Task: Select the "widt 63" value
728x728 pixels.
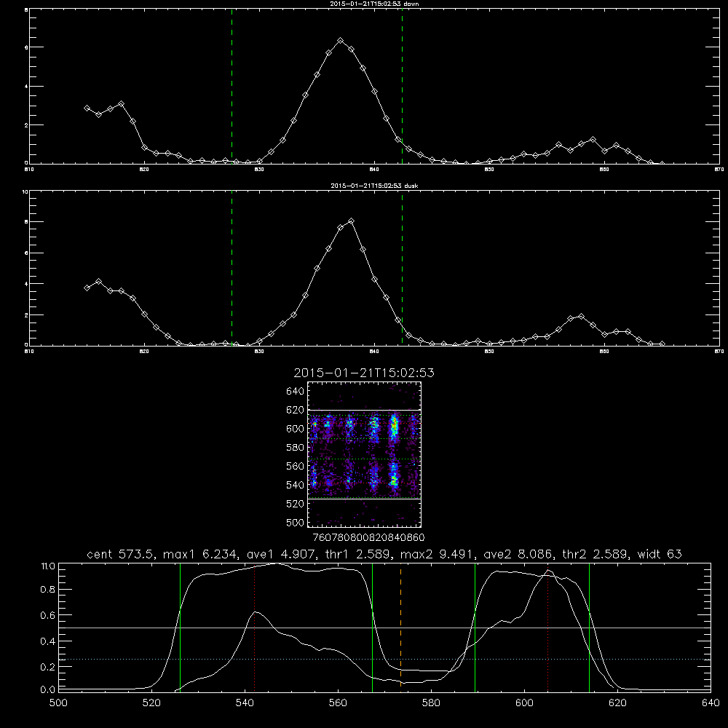Action: 660,554
